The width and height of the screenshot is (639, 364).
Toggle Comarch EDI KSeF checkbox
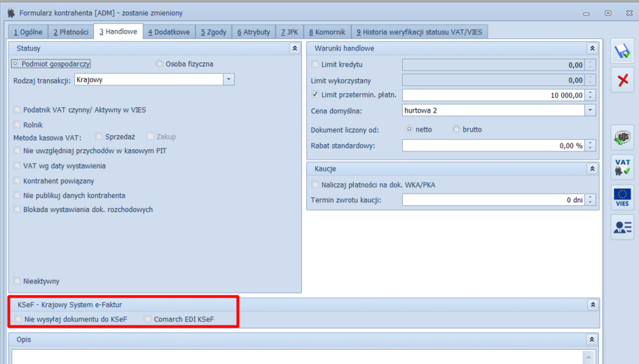(148, 319)
